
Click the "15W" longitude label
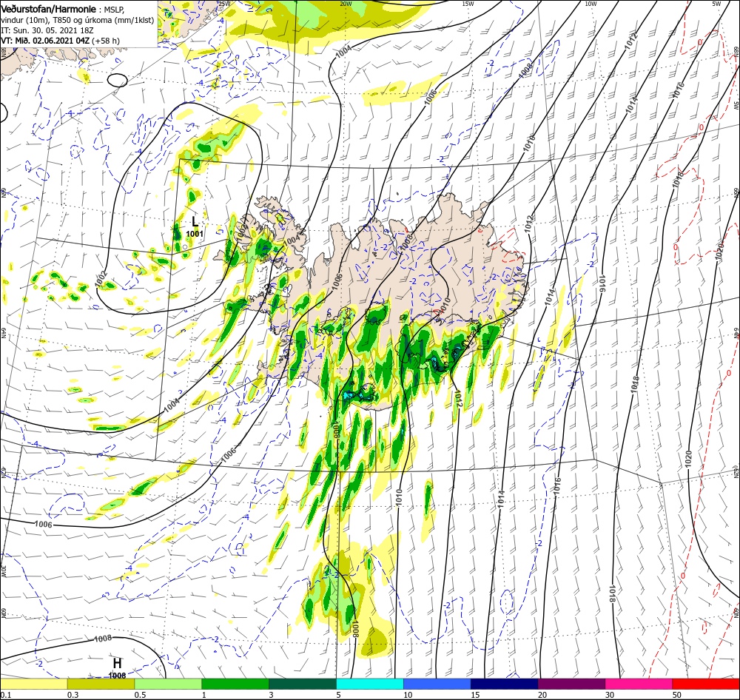point(468,4)
